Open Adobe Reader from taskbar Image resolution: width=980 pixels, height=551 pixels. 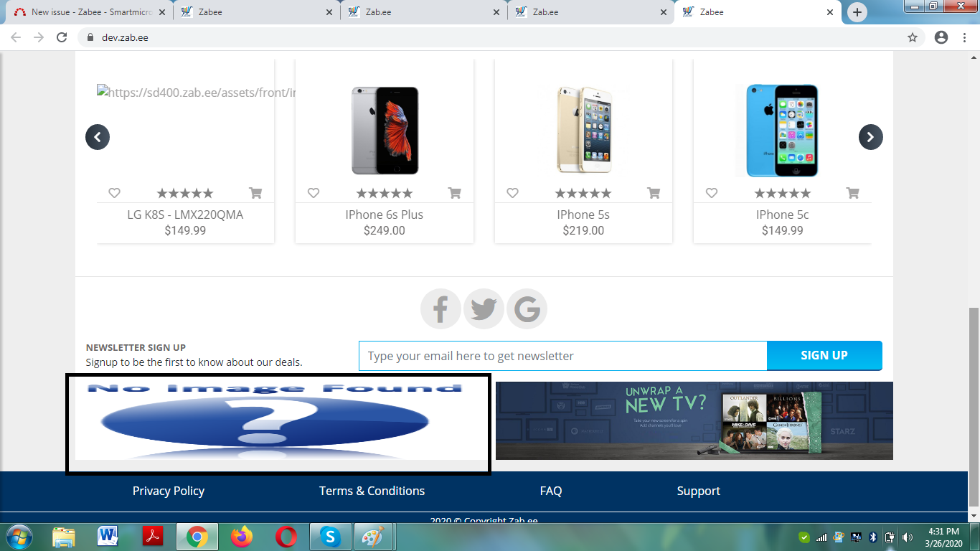[153, 537]
